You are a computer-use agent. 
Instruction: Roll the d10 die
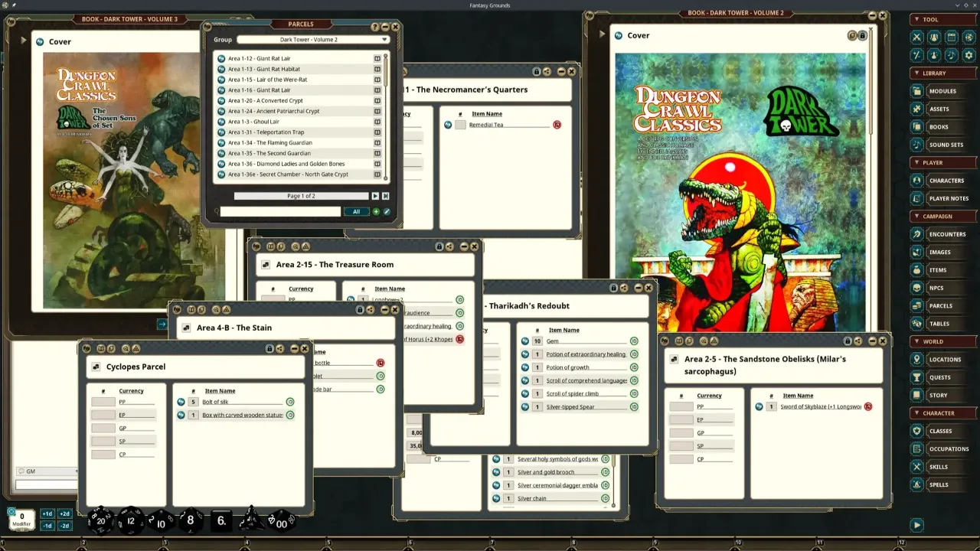161,521
